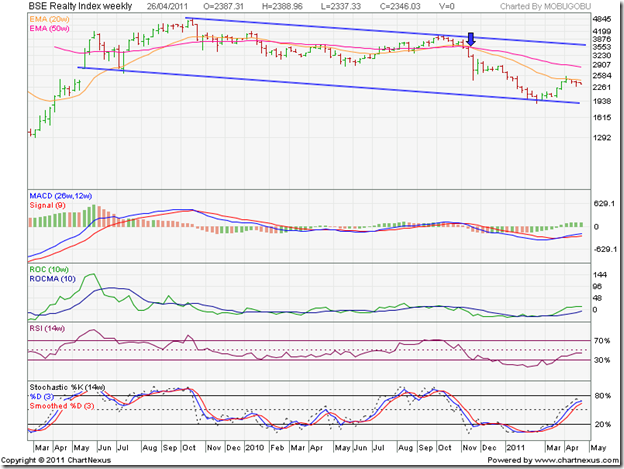
Task: Click the 1292 price axis value
Action: click(602, 138)
